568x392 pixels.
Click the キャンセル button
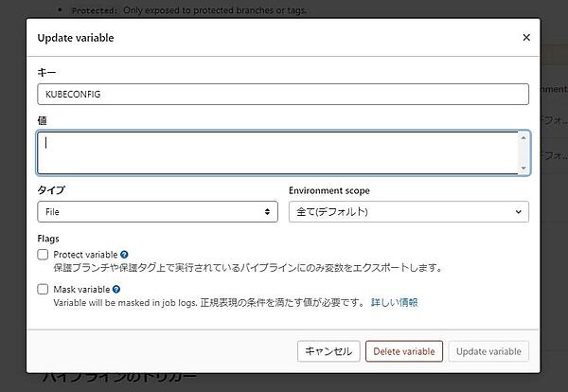[x=328, y=351]
